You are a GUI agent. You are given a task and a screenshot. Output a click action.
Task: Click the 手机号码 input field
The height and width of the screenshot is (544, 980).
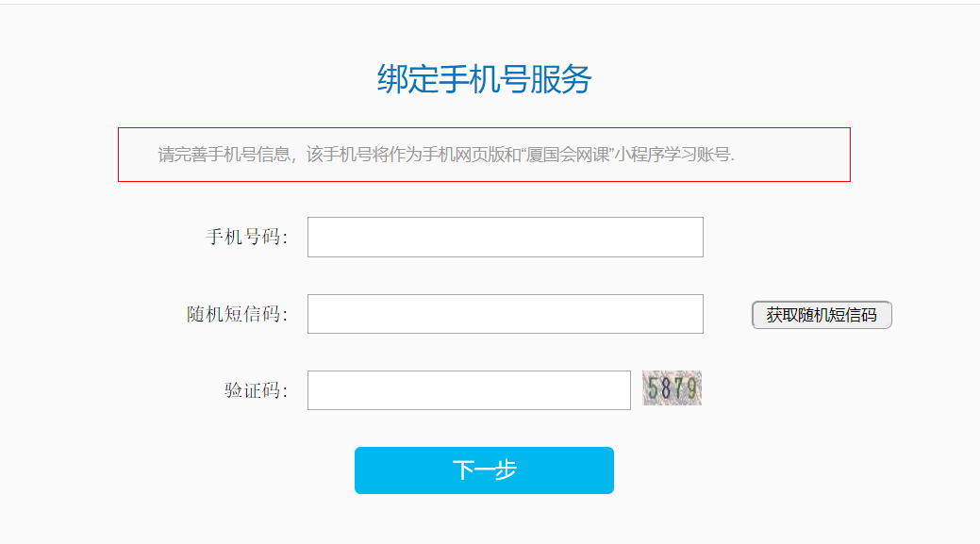[x=505, y=237]
